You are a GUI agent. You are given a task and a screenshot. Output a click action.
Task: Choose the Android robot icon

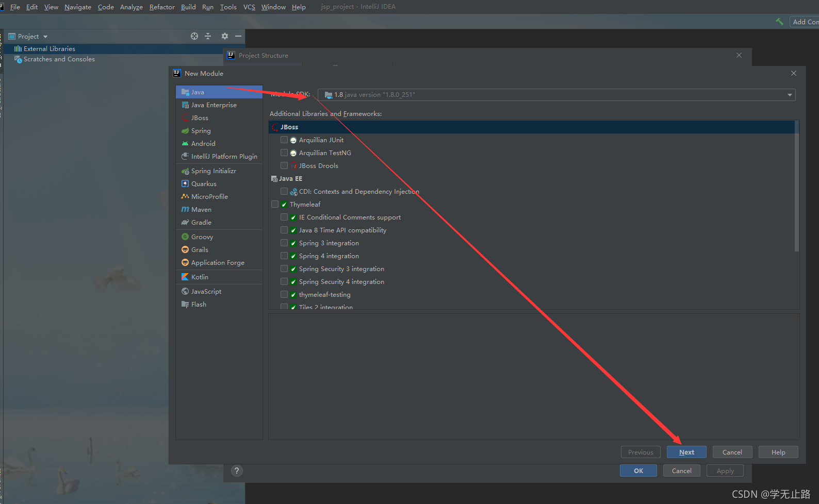(x=185, y=143)
